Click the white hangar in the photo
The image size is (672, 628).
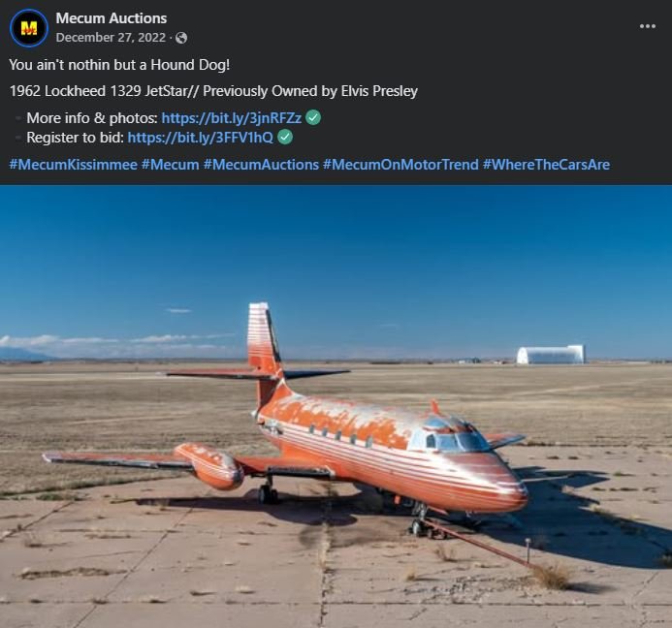pyautogui.click(x=550, y=355)
